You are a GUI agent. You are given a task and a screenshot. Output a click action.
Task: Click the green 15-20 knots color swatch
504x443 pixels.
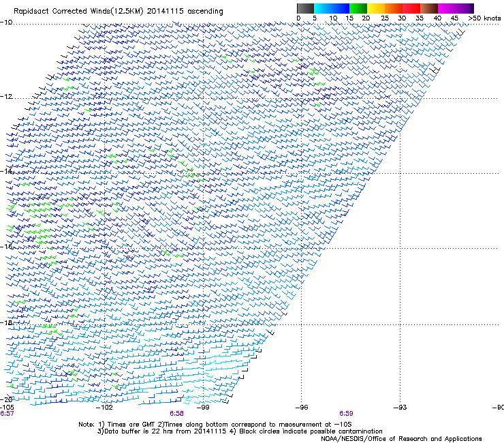(x=358, y=8)
